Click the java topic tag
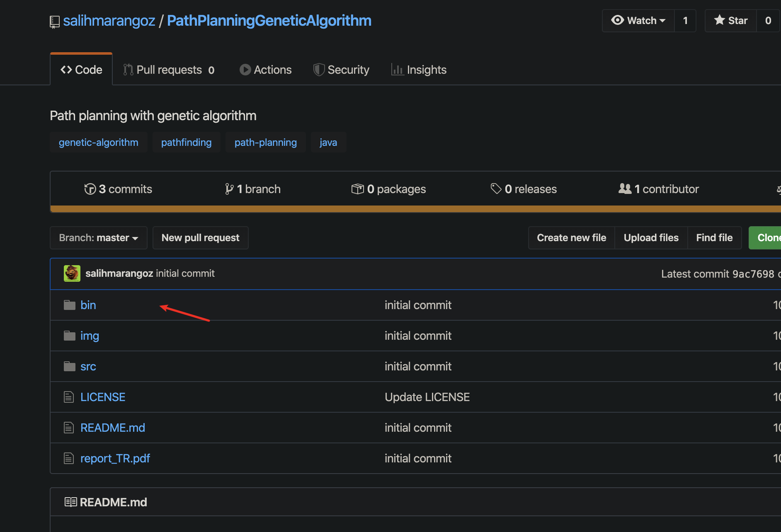This screenshot has height=532, width=781. [328, 142]
